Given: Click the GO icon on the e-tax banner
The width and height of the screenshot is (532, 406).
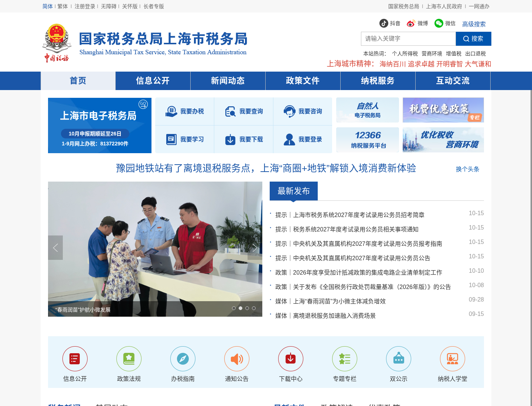Looking at the screenshot, I should pos(143,104).
